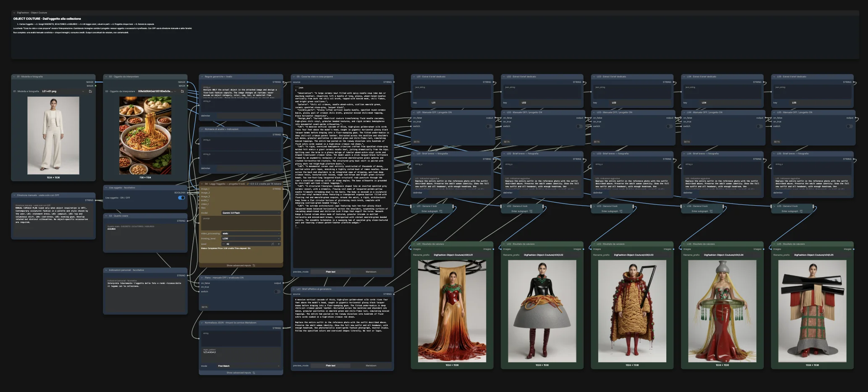Click the L05 result image with black beam cape
This screenshot has height=392, width=868.
coord(813,311)
